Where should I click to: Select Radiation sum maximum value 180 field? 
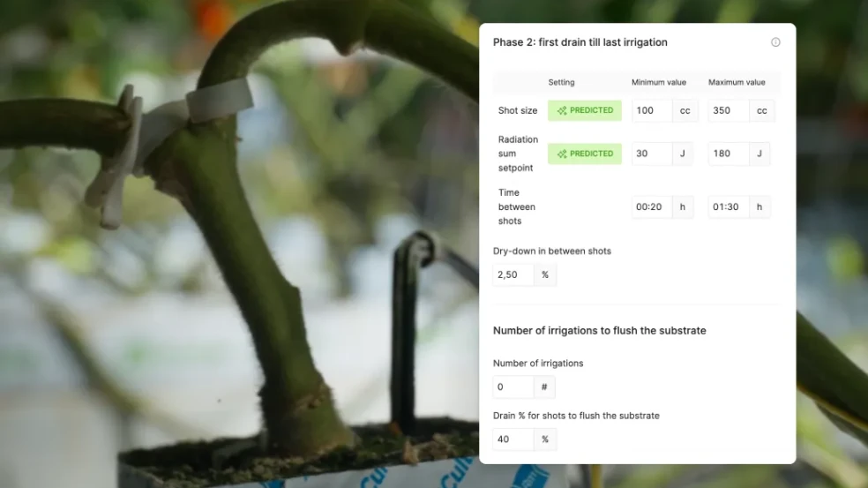729,154
